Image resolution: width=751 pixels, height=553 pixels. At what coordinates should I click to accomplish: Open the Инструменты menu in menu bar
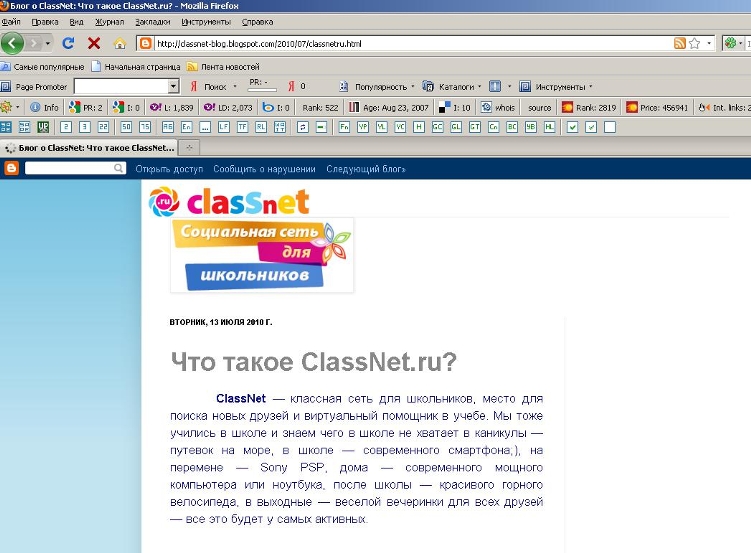pos(206,22)
